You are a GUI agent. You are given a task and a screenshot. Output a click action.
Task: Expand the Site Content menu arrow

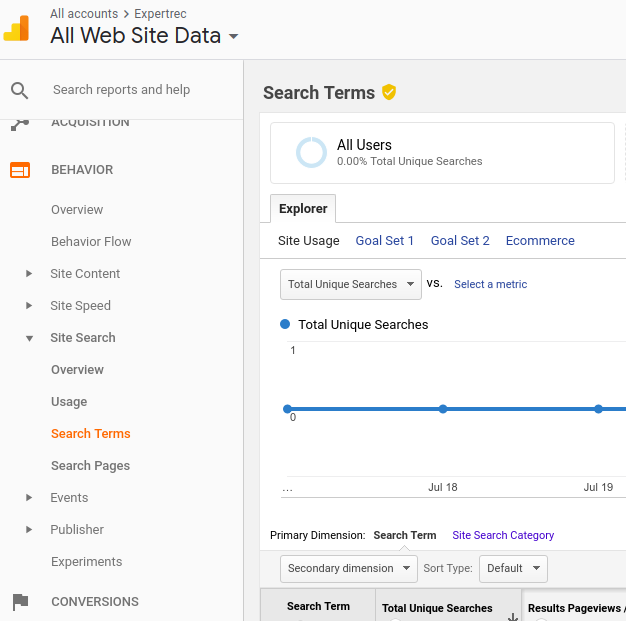(x=29, y=274)
